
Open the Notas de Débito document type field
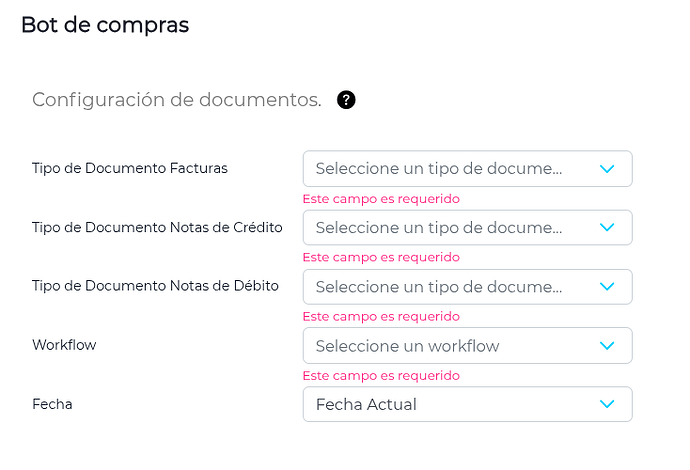tap(439, 287)
